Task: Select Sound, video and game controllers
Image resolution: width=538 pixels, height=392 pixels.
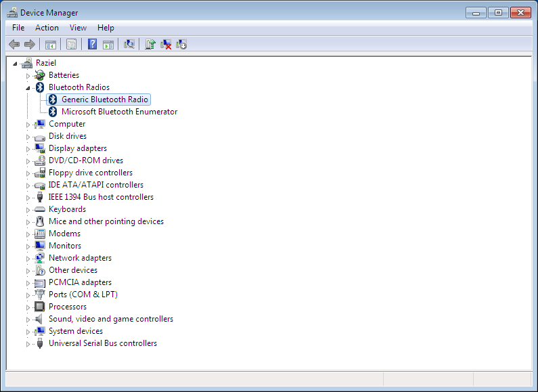Action: (x=110, y=319)
